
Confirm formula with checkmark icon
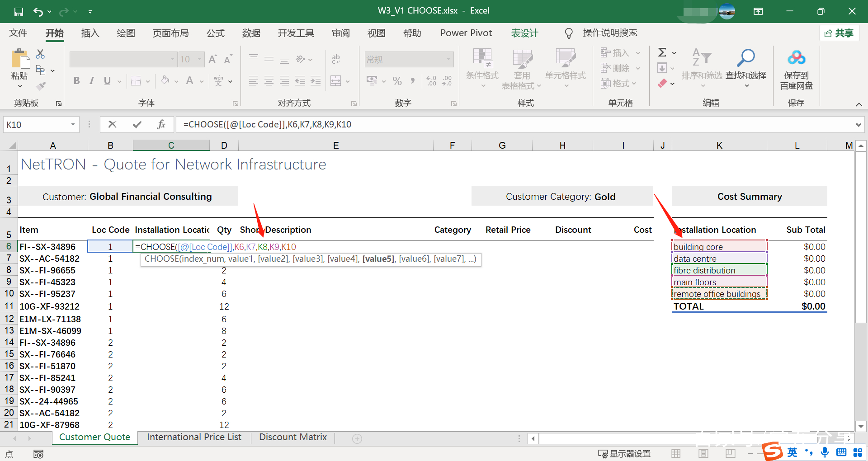click(x=137, y=124)
